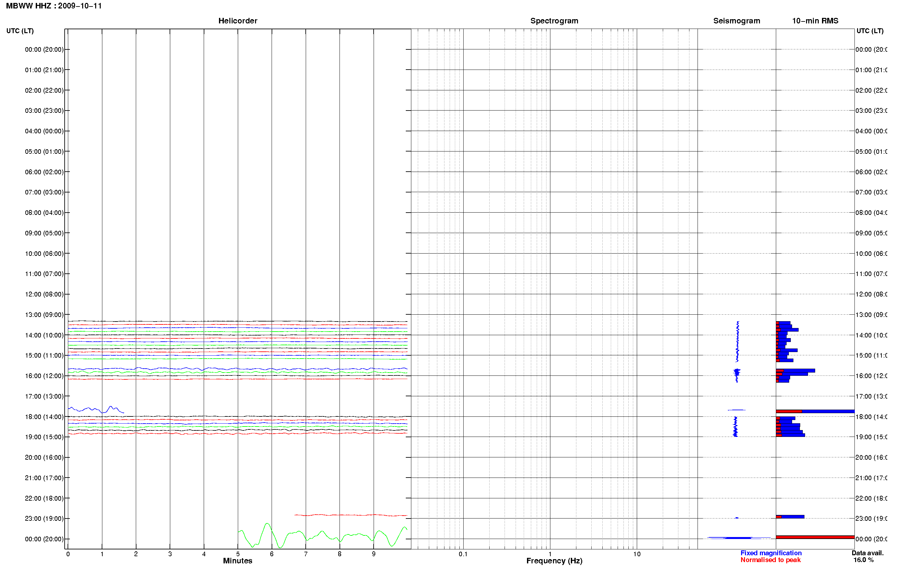The height and width of the screenshot is (578, 924).
Task: Select left time label '13:00 (09:00)'
Action: click(x=44, y=315)
